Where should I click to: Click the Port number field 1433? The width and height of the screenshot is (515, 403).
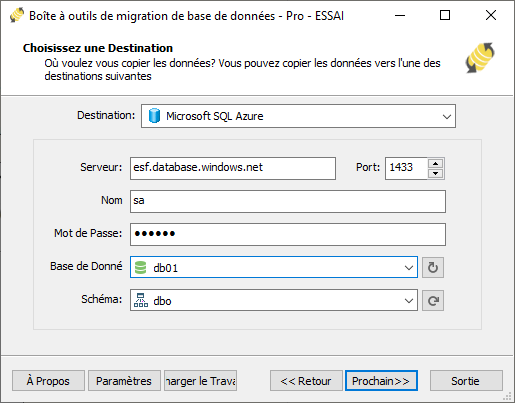click(x=406, y=168)
